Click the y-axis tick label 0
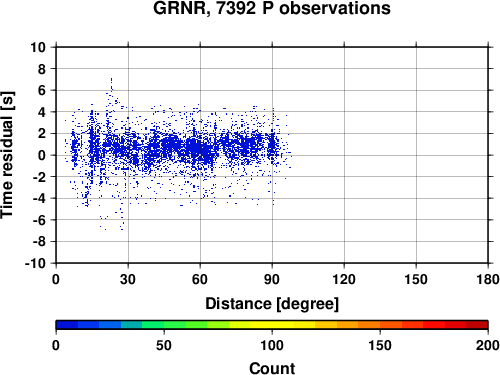The width and height of the screenshot is (500, 375). click(x=42, y=155)
